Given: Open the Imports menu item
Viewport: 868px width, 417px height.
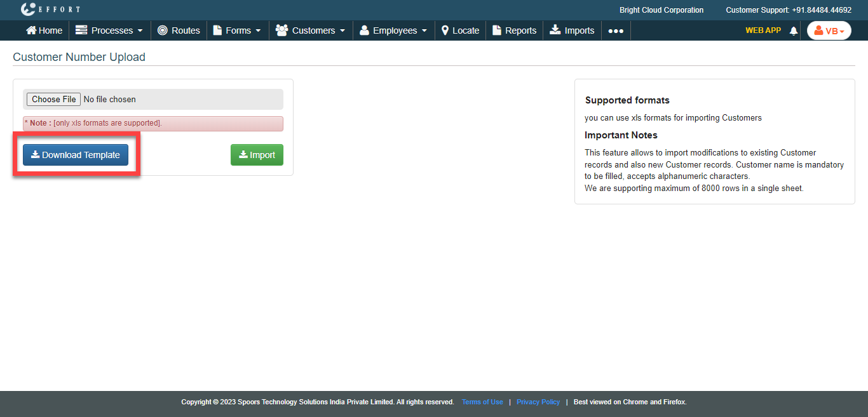Looking at the screenshot, I should pos(572,30).
